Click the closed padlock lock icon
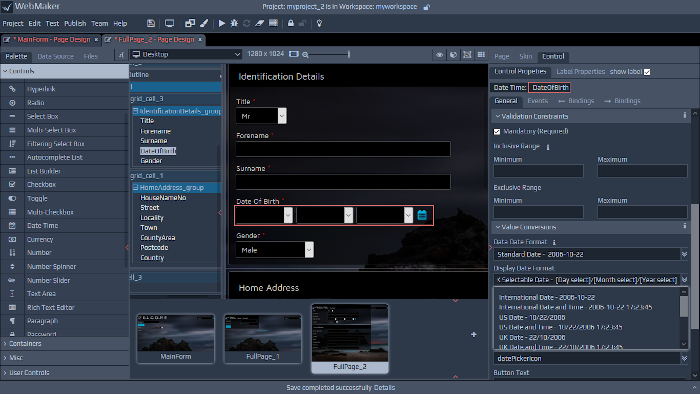700x394 pixels. pyautogui.click(x=291, y=23)
